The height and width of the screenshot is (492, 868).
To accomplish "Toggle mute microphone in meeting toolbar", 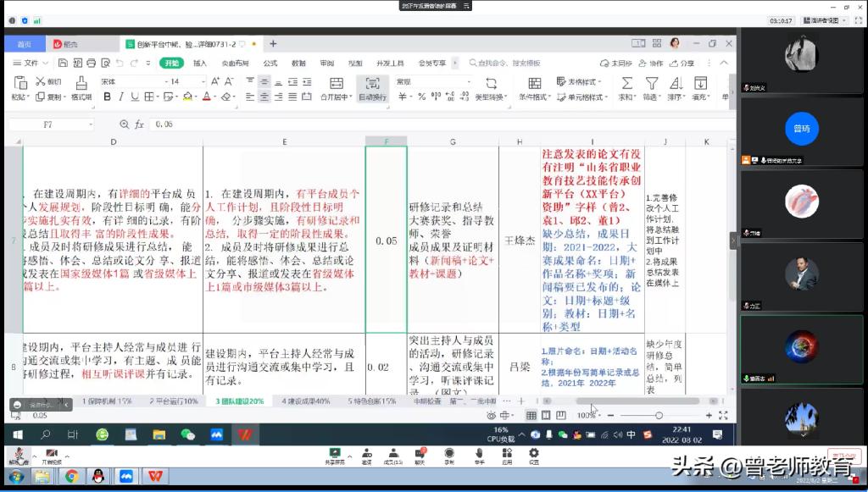I will (18, 456).
